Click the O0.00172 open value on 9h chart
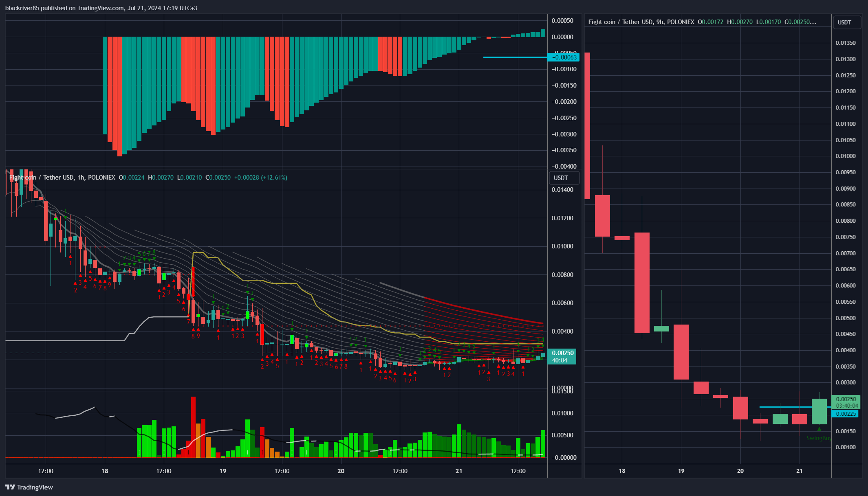The width and height of the screenshot is (868, 496). click(711, 22)
